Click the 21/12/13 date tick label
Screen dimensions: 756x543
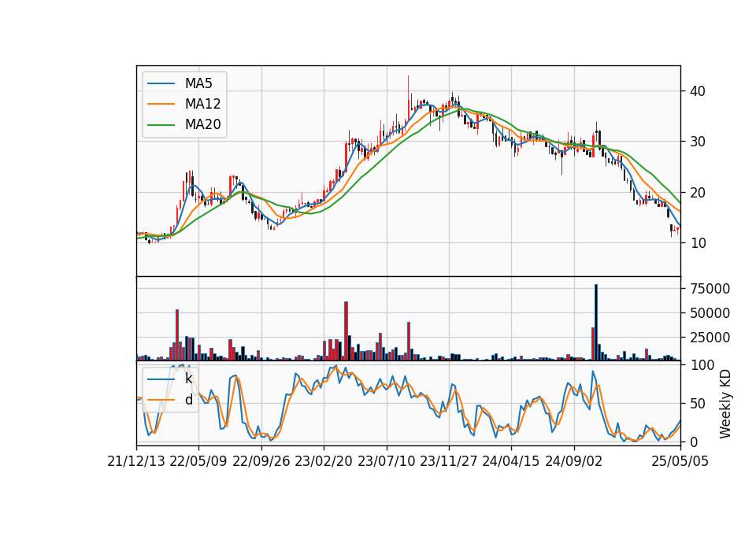(x=136, y=461)
